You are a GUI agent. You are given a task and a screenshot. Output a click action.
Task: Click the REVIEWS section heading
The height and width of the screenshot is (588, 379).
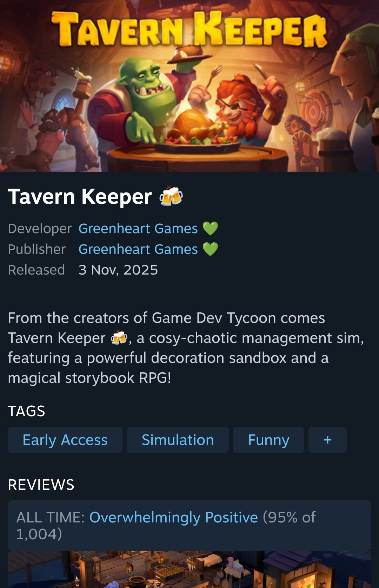click(41, 485)
